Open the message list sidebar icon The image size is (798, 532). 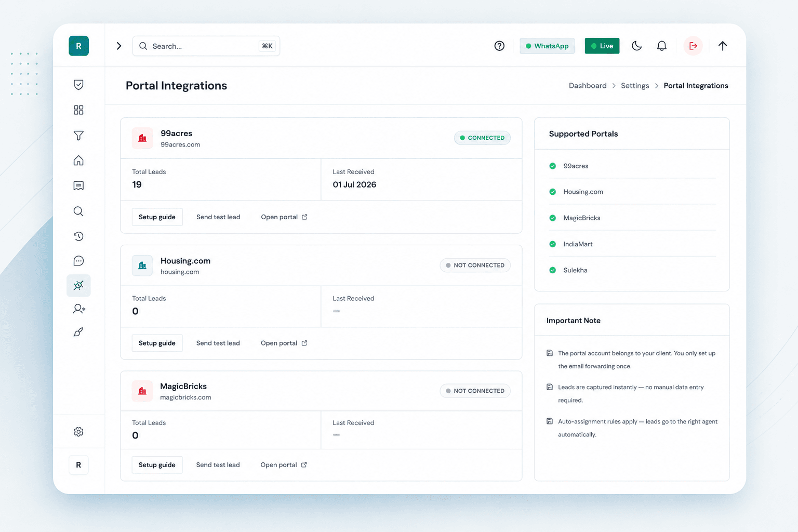click(78, 185)
